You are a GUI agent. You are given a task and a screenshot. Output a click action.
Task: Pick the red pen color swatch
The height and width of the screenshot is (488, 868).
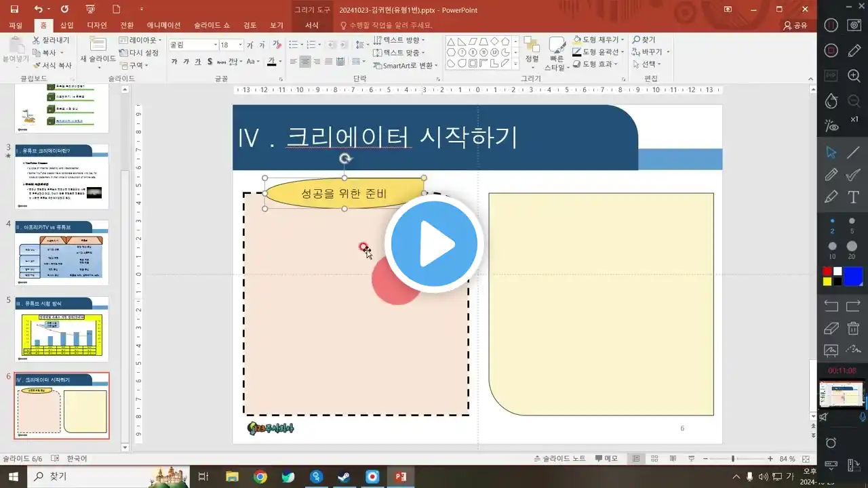(x=827, y=271)
